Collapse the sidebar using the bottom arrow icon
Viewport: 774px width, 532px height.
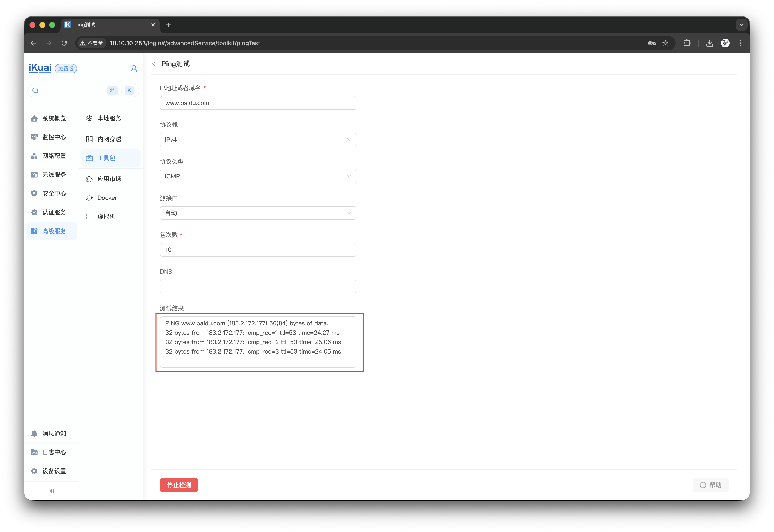tap(51, 491)
